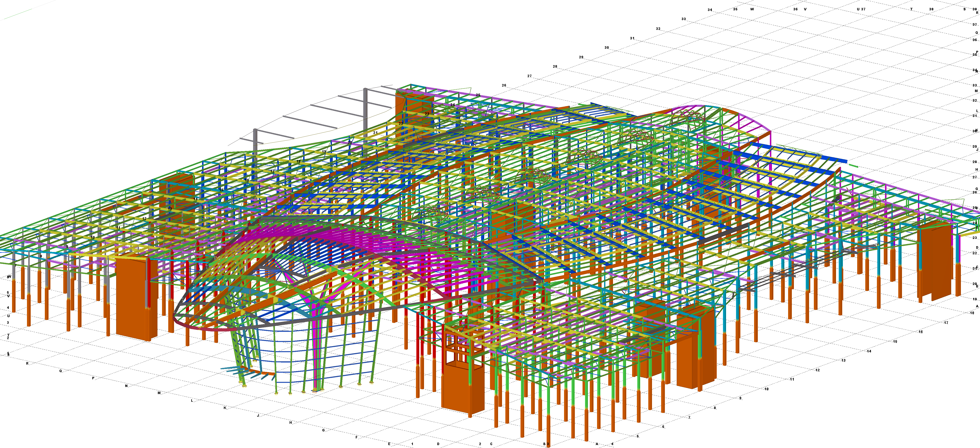
Task: Pick grid label 12 on the bottom-right axis
Action: pos(818,370)
